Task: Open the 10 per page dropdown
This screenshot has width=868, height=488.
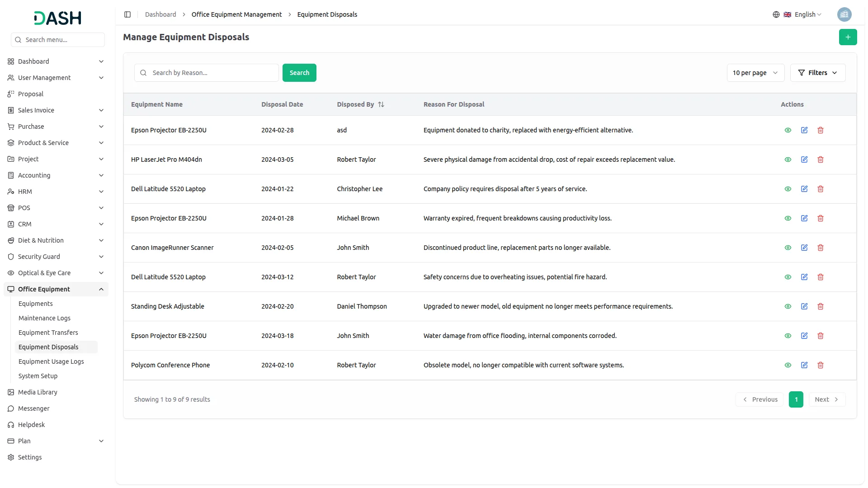Action: pyautogui.click(x=755, y=73)
